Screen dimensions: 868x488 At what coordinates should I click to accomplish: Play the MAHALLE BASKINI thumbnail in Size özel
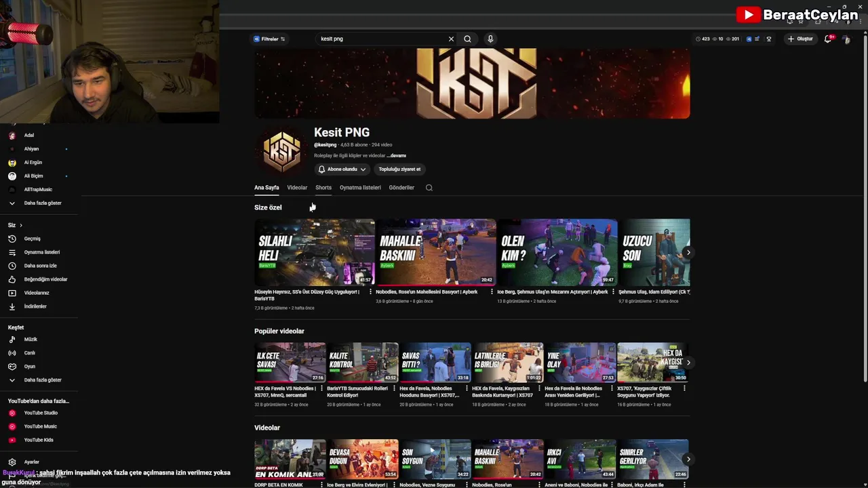436,252
